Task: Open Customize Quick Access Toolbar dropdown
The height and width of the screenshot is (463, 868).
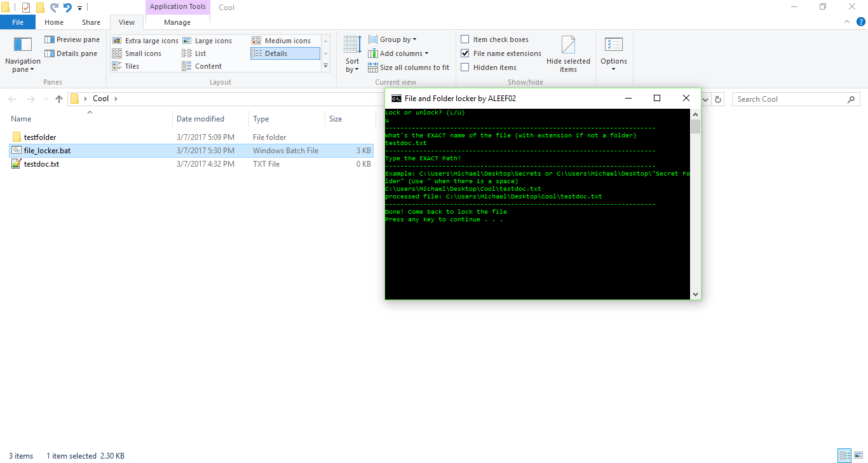Action: (79, 8)
